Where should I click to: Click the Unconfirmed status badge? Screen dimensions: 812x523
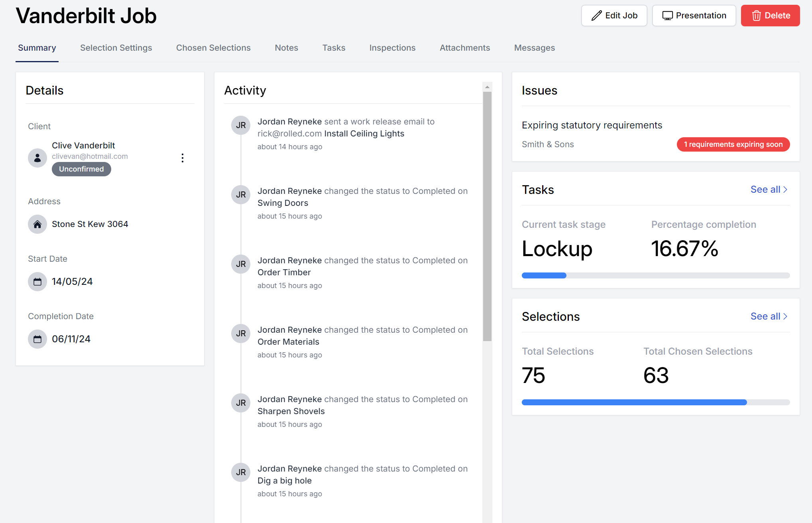pos(81,169)
